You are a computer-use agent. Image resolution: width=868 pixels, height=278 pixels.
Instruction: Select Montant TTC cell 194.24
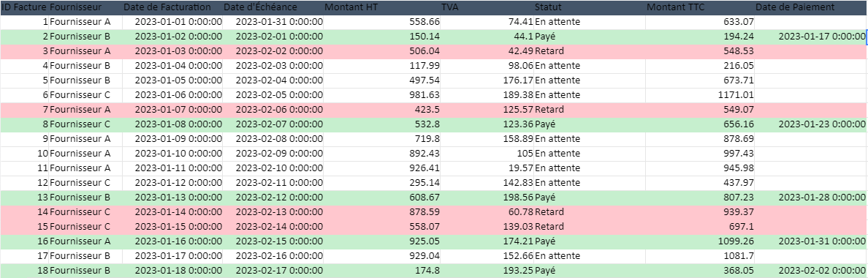click(700, 37)
